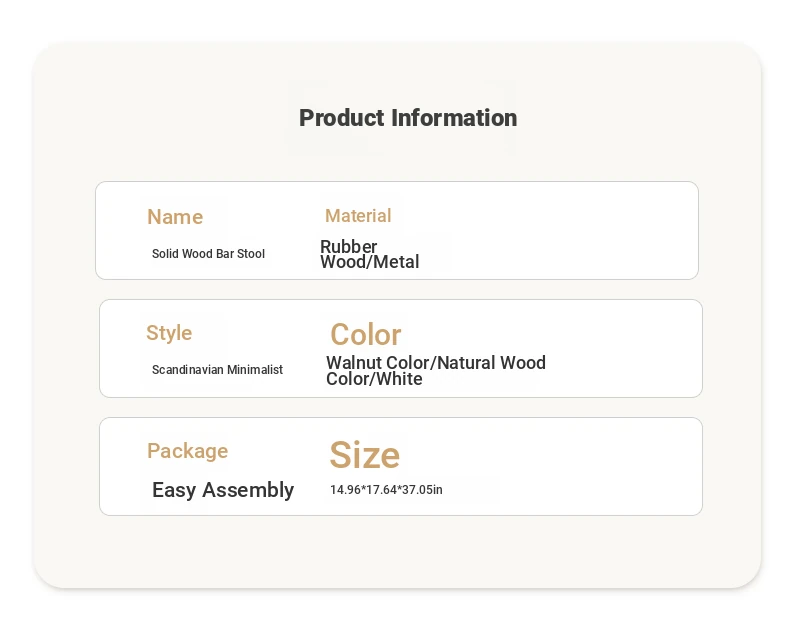The width and height of the screenshot is (790, 625).
Task: Select the large Size label
Action: 364,455
